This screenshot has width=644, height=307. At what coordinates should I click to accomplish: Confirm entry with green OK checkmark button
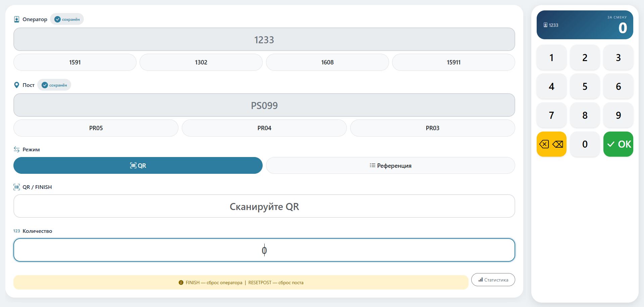pyautogui.click(x=618, y=144)
